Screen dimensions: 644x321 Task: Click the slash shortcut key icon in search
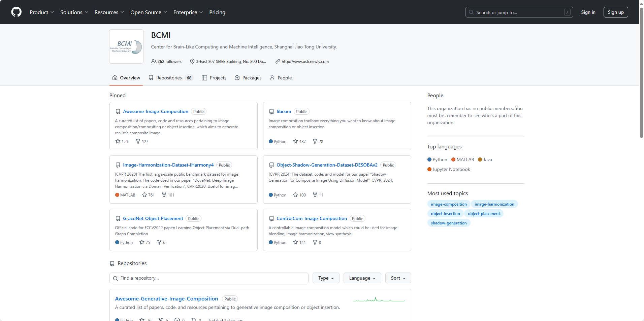568,12
